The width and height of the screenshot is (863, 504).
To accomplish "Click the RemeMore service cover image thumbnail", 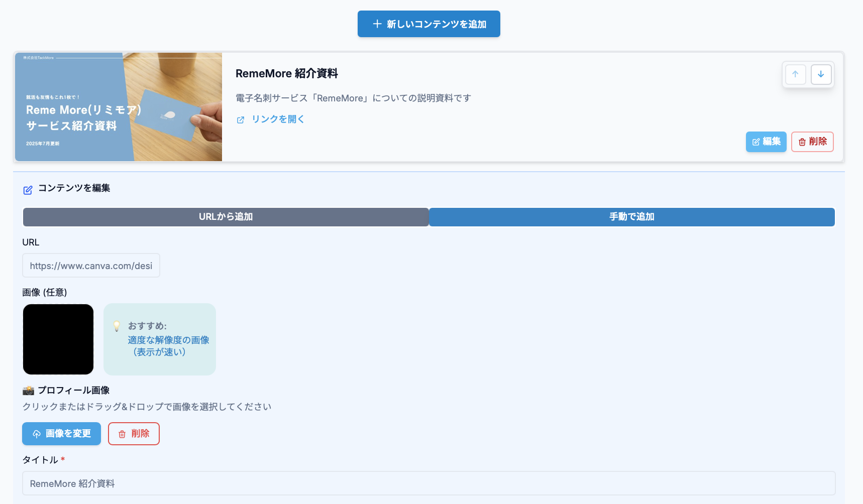I will click(118, 107).
